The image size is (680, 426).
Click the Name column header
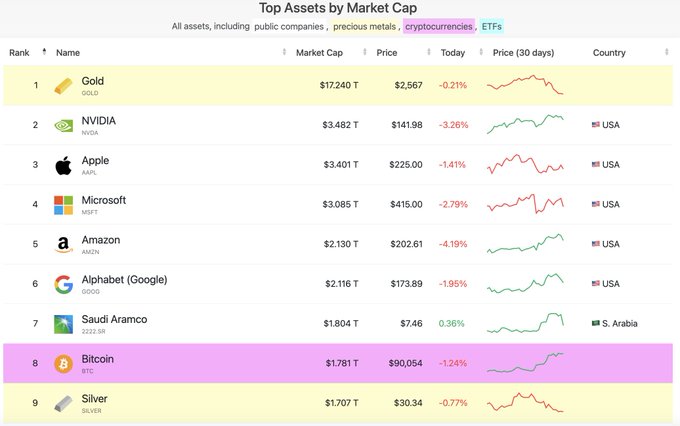[68, 51]
